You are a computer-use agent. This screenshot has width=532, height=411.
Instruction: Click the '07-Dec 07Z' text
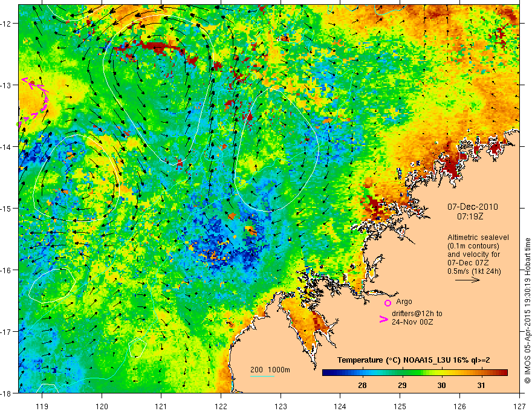point(468,263)
